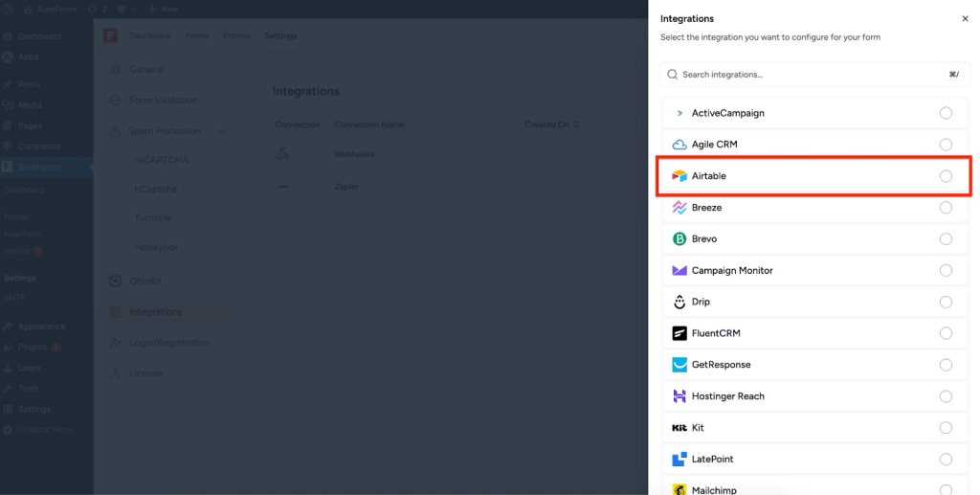Sort by the Created On column arrows

tap(576, 124)
